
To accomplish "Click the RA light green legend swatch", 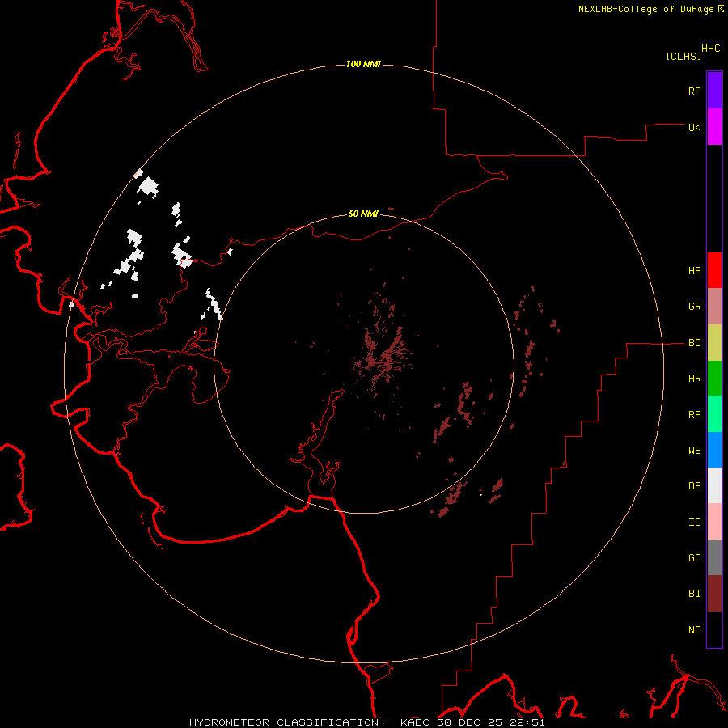I will tap(714, 414).
